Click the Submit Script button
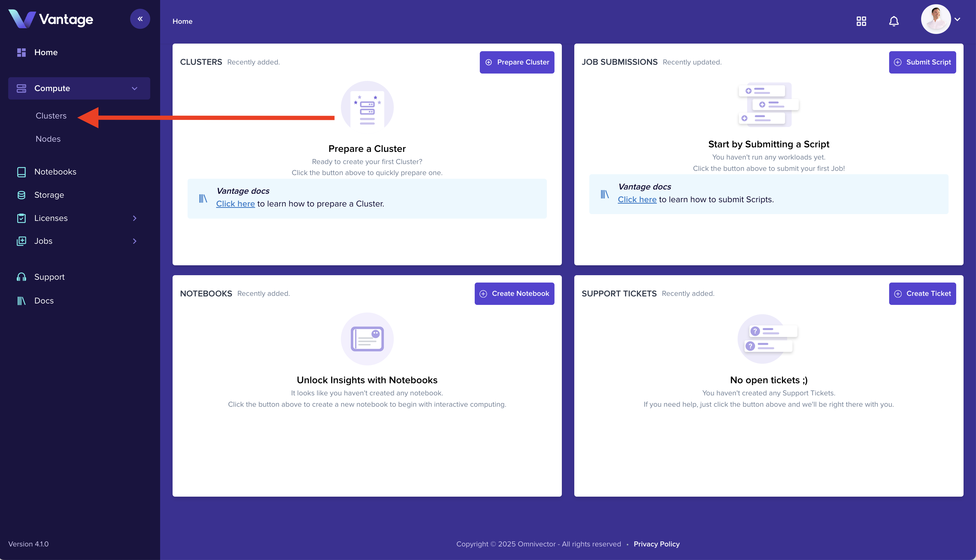Screen dimensions: 976x560 [x=922, y=62]
